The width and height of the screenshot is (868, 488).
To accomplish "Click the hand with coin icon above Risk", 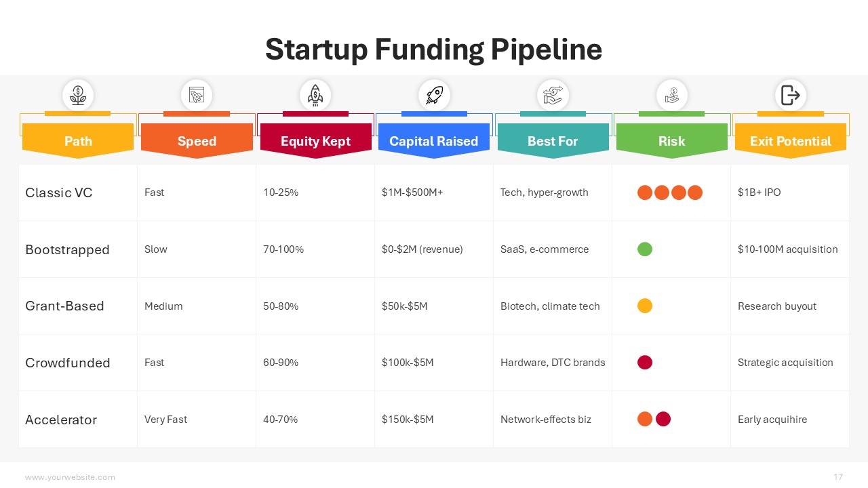I will [671, 95].
